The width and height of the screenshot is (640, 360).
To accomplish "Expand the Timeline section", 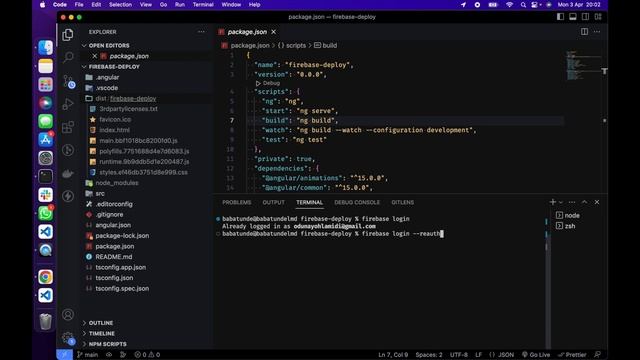I will click(101, 333).
